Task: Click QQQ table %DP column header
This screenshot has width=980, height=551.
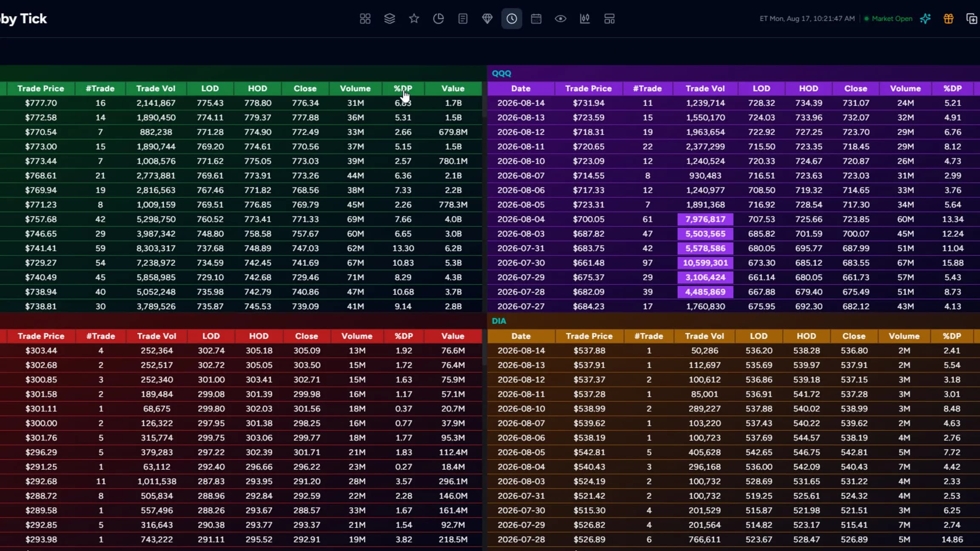Action: [x=952, y=88]
